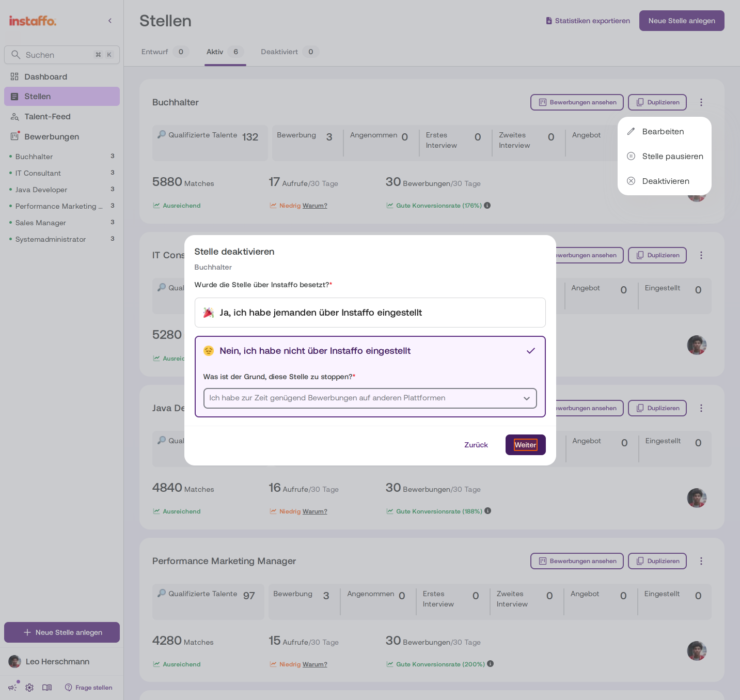Click the Weiter button in the dialog
Viewport: 740px width, 700px height.
525,445
